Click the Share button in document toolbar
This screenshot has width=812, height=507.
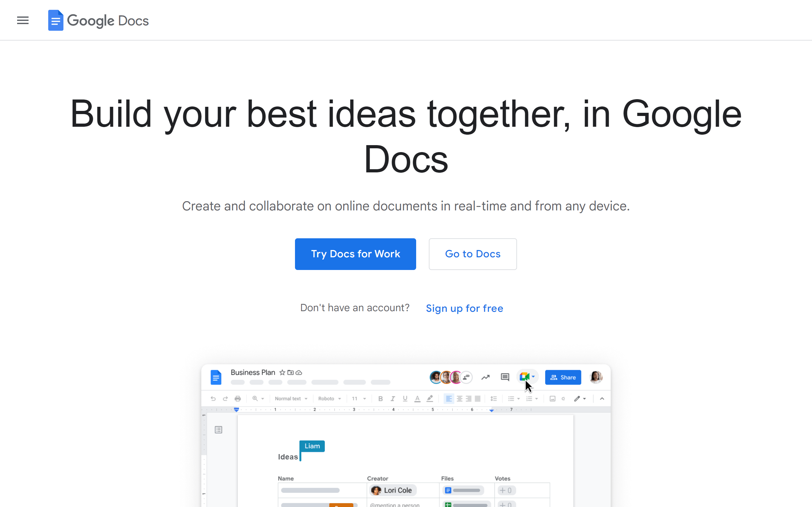tap(563, 377)
